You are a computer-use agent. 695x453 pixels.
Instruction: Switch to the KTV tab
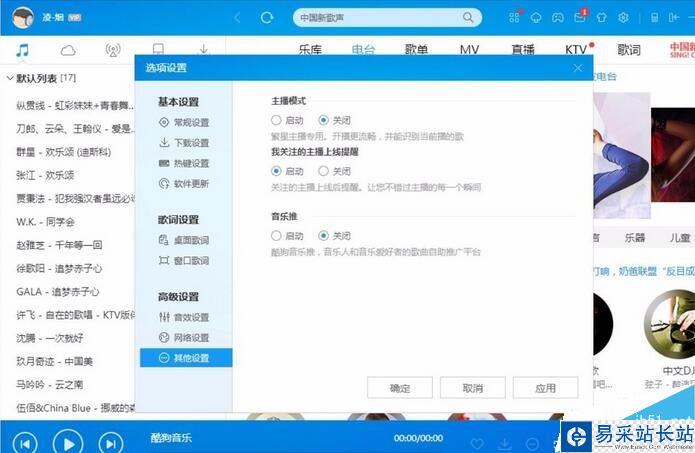pyautogui.click(x=576, y=50)
